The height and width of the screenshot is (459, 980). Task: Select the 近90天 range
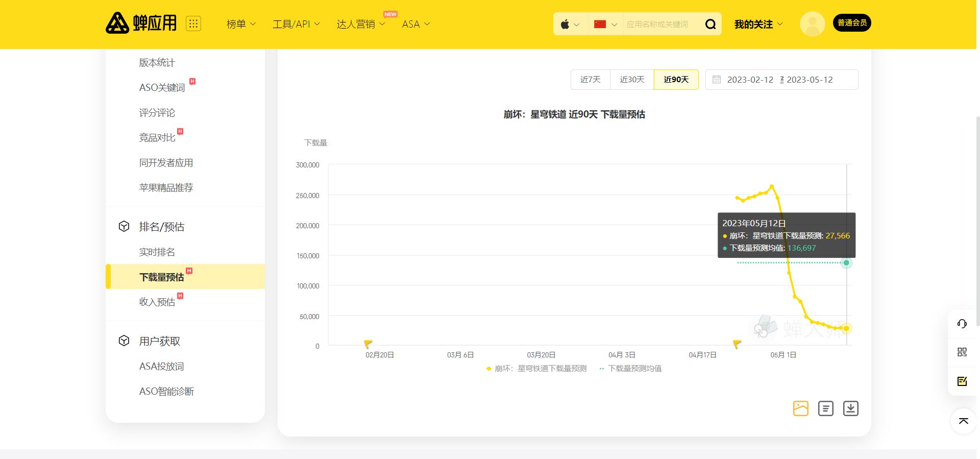[x=676, y=80]
